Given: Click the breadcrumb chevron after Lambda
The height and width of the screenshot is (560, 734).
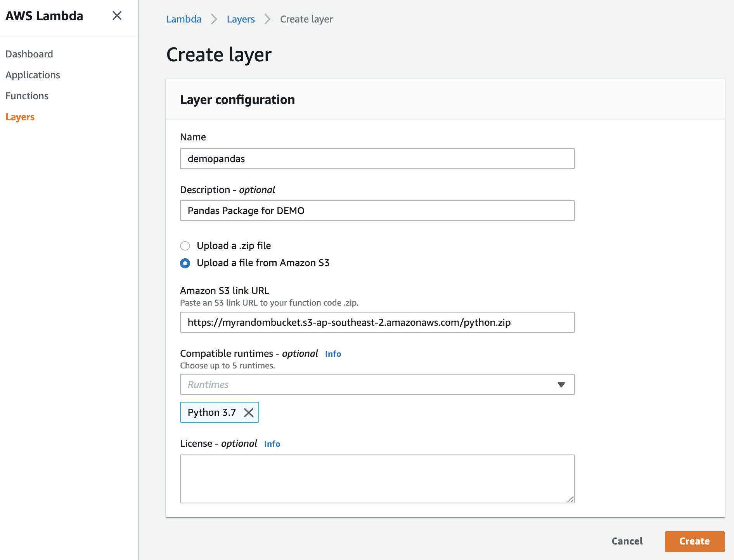Looking at the screenshot, I should coord(214,19).
